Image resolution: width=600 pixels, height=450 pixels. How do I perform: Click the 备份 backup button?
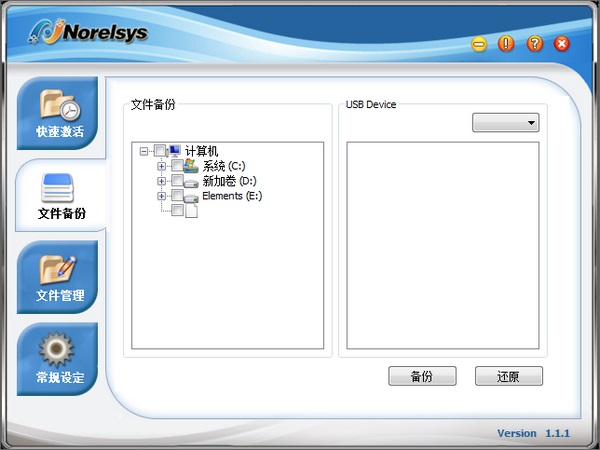[422, 376]
